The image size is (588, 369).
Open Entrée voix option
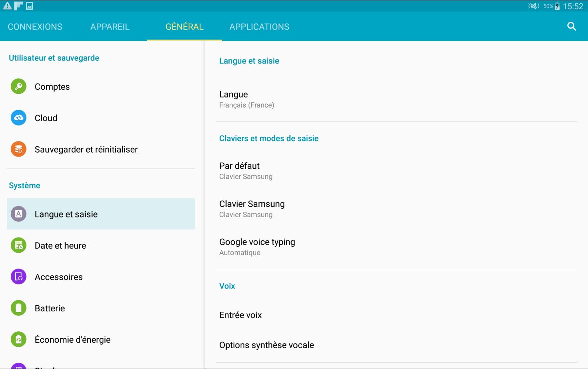click(x=396, y=315)
